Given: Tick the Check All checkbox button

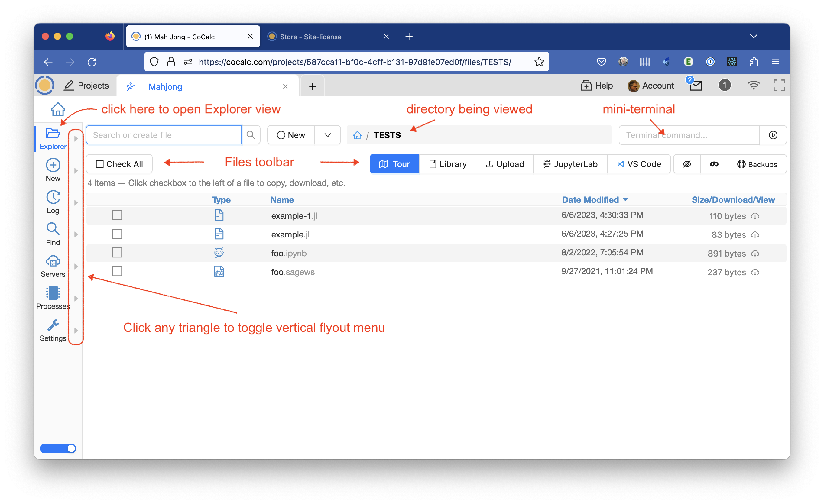Looking at the screenshot, I should click(x=119, y=164).
